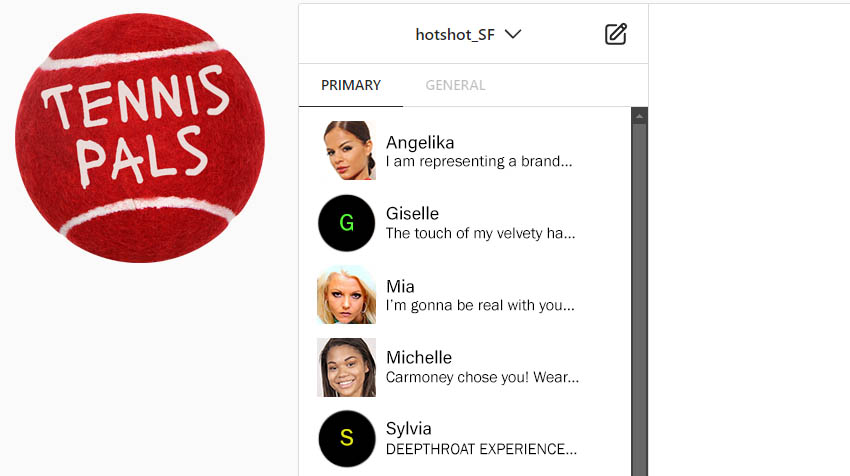The width and height of the screenshot is (850, 476).
Task: Click Sylvia's yellow S avatar icon
Action: (x=346, y=439)
